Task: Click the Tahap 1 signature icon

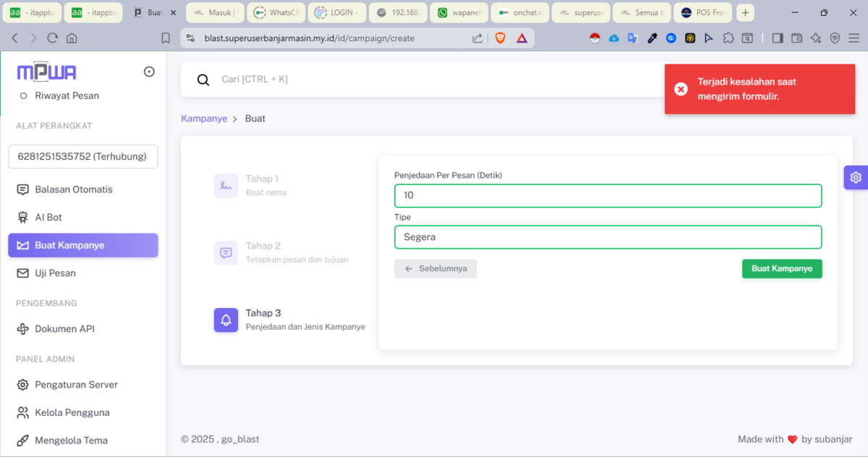Action: tap(226, 185)
